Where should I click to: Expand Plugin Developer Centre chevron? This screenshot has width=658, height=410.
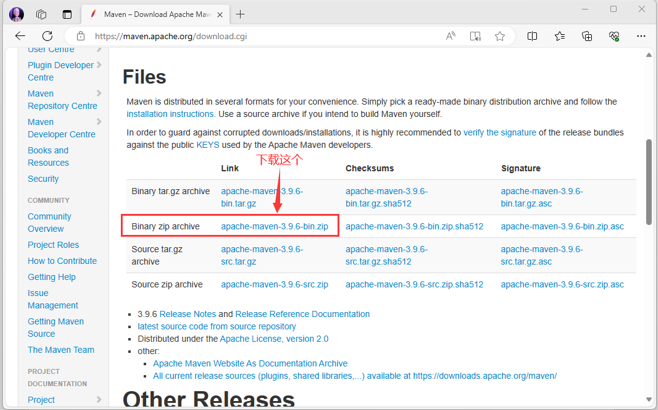point(99,65)
